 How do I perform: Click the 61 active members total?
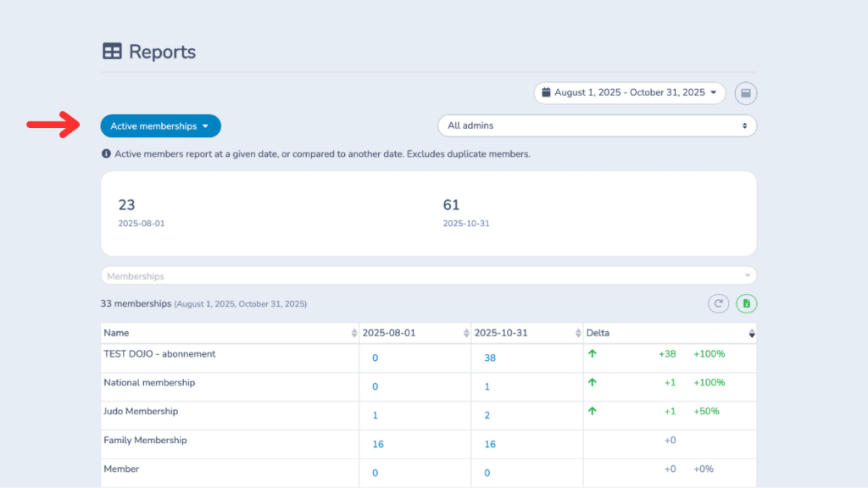451,205
